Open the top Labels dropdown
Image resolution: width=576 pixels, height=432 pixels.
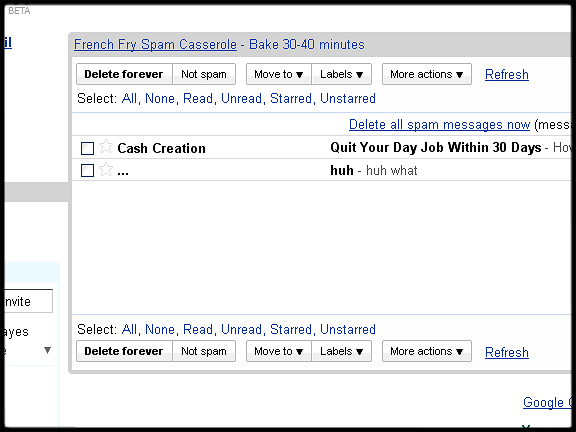click(x=342, y=74)
